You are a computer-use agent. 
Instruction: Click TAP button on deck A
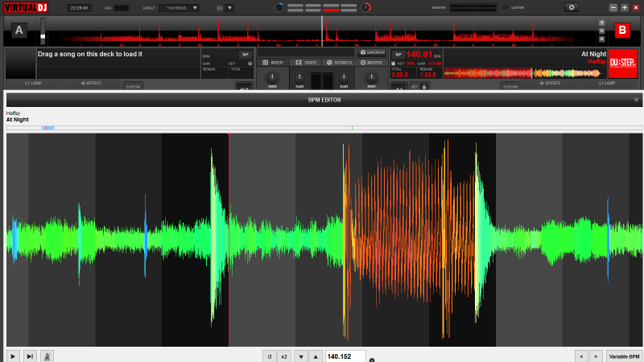click(245, 55)
